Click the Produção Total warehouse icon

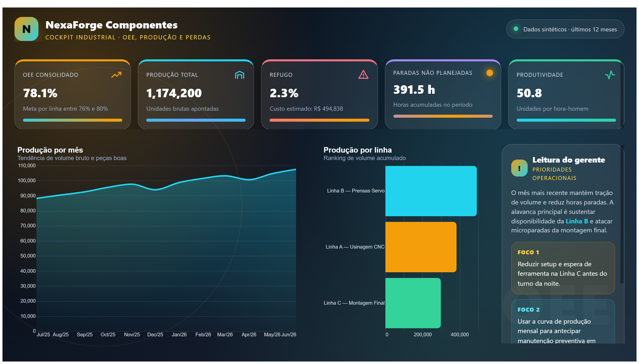240,75
